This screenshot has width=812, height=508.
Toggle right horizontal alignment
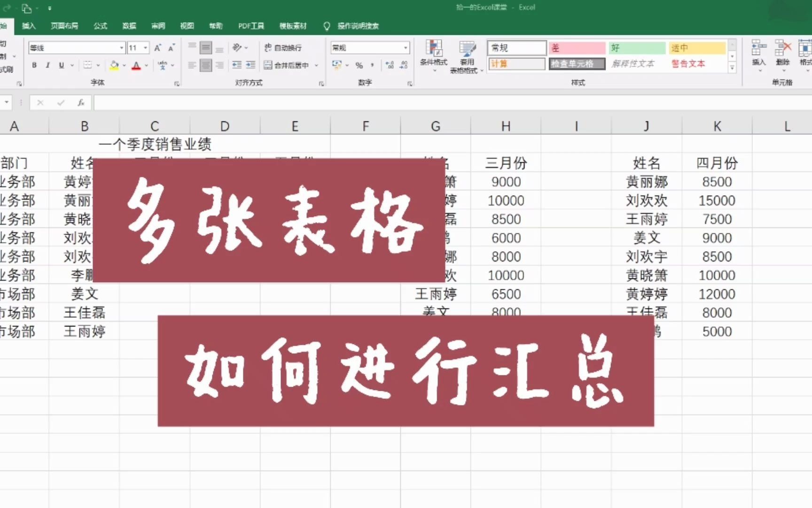pos(219,65)
